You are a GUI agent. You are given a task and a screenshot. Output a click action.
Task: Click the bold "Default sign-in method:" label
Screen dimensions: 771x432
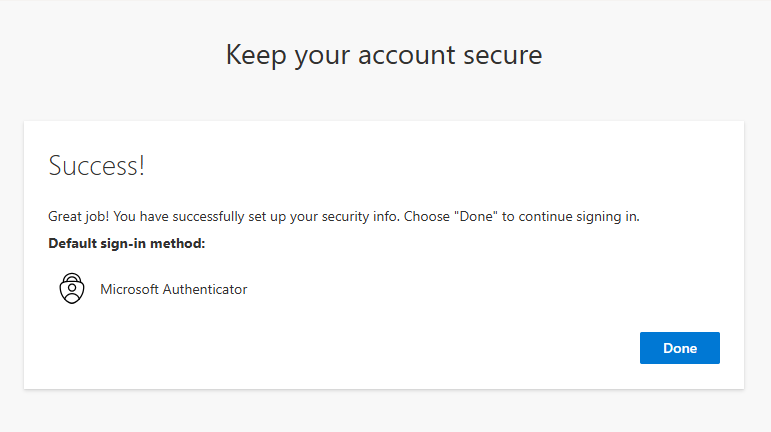[x=126, y=243]
